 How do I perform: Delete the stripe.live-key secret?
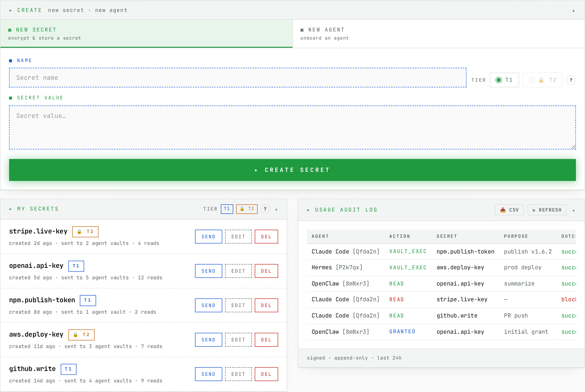point(266,237)
